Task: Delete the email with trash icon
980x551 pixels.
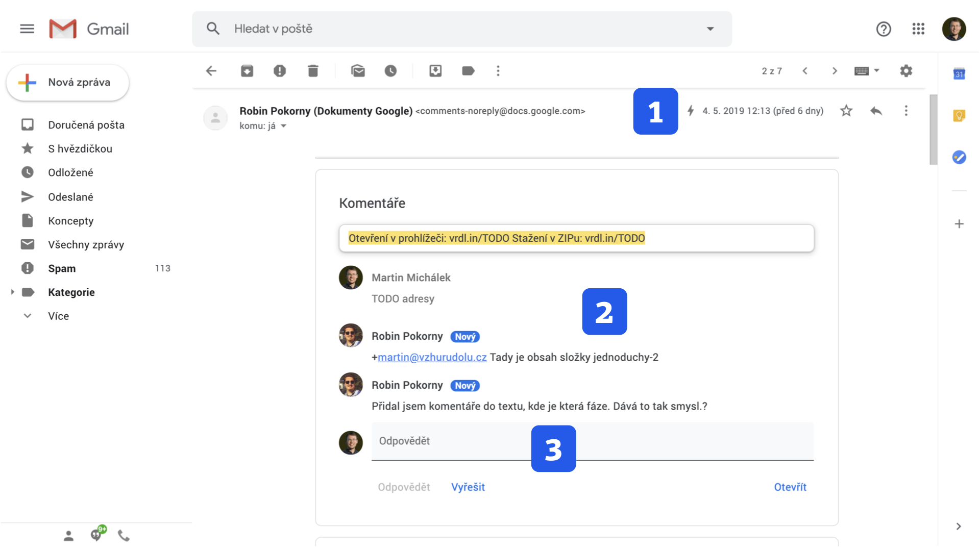Action: [x=313, y=71]
